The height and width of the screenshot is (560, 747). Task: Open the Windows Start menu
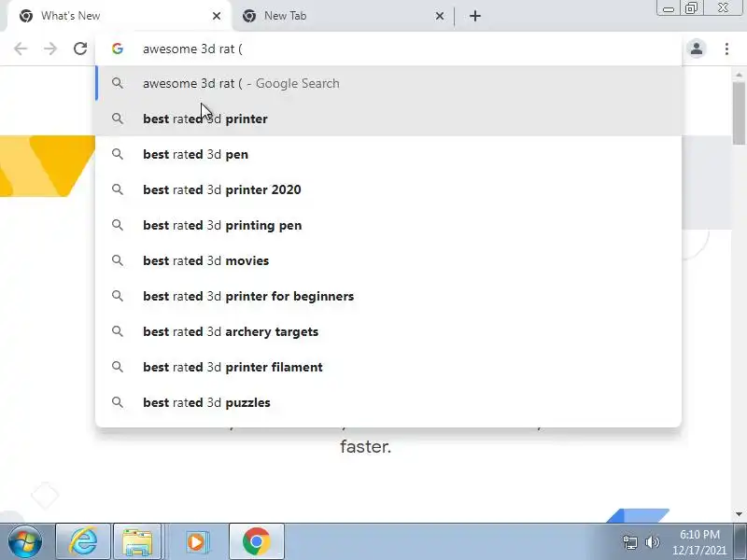(x=25, y=541)
